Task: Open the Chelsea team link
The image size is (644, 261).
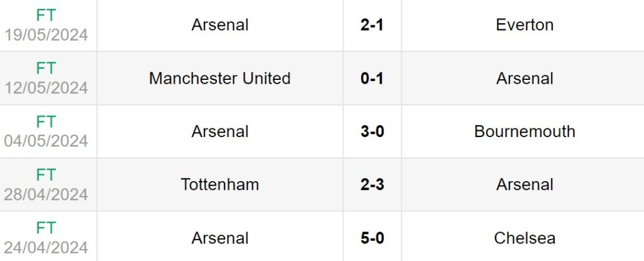Action: [x=525, y=238]
